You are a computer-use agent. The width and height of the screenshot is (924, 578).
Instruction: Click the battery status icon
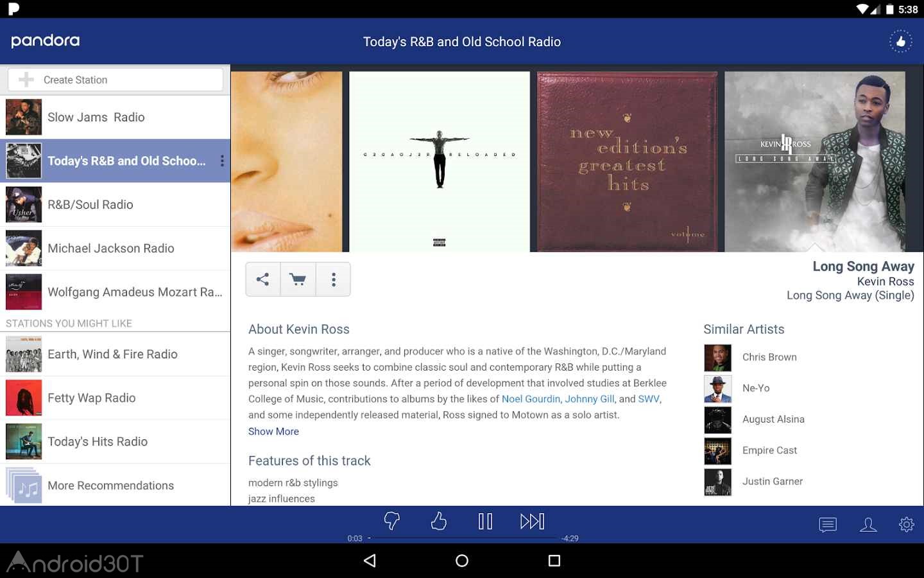(x=889, y=9)
